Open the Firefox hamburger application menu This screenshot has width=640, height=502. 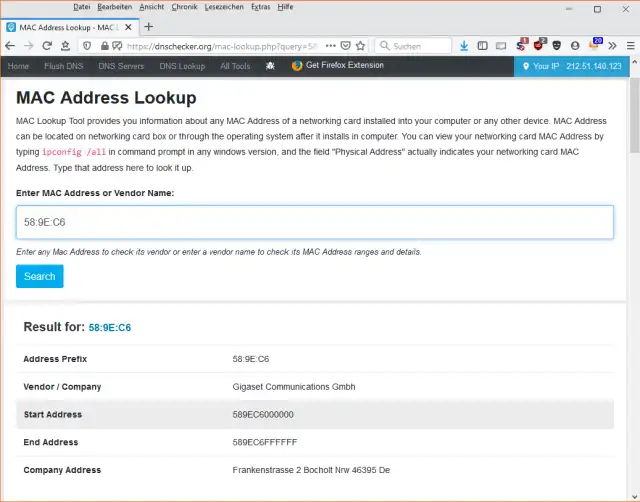point(631,46)
